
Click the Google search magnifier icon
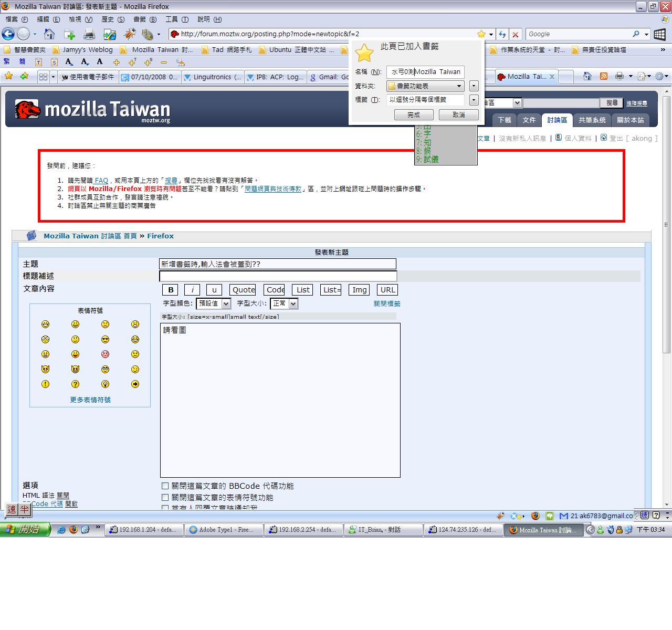[x=636, y=34]
